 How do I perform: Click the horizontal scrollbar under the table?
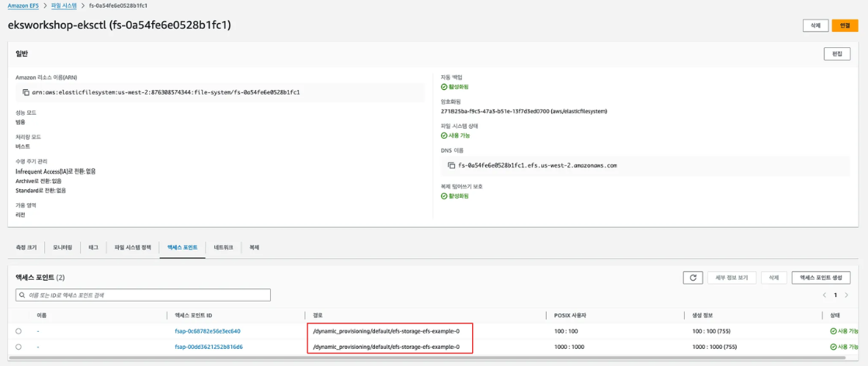click(x=425, y=358)
